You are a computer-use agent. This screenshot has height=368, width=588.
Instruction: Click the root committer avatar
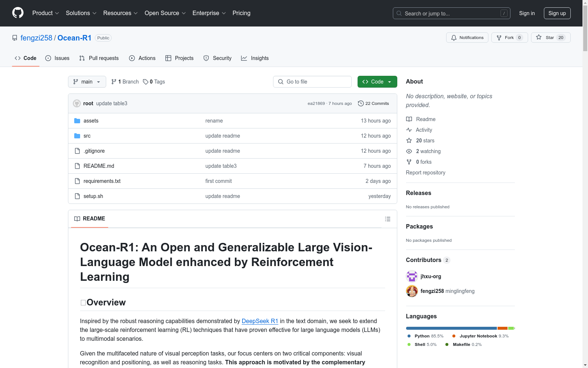click(77, 103)
